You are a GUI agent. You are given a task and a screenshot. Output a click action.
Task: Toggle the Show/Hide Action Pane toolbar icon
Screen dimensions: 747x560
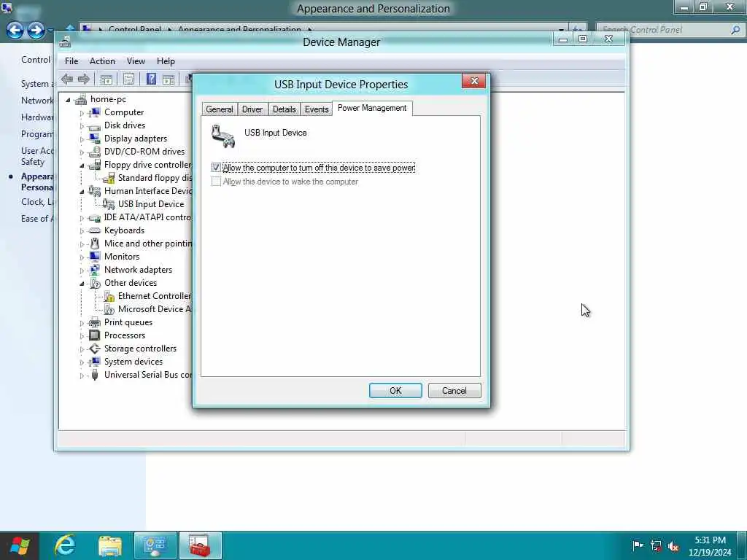[169, 79]
